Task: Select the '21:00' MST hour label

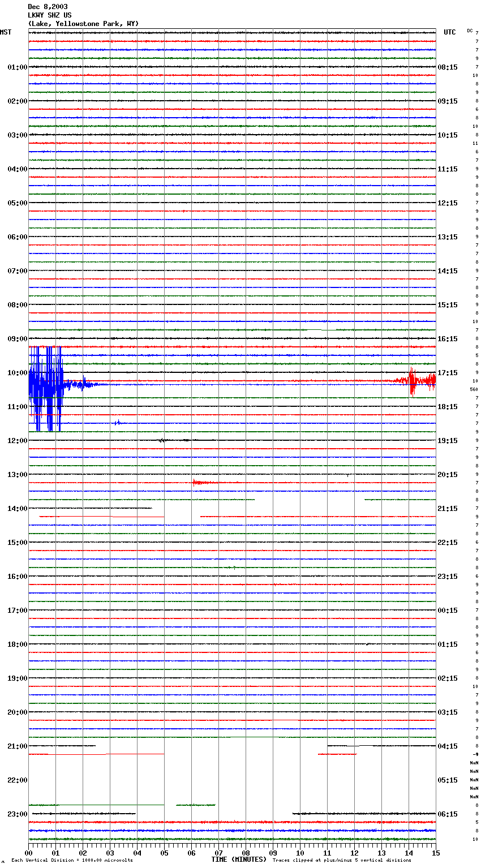Action: [x=18, y=746]
